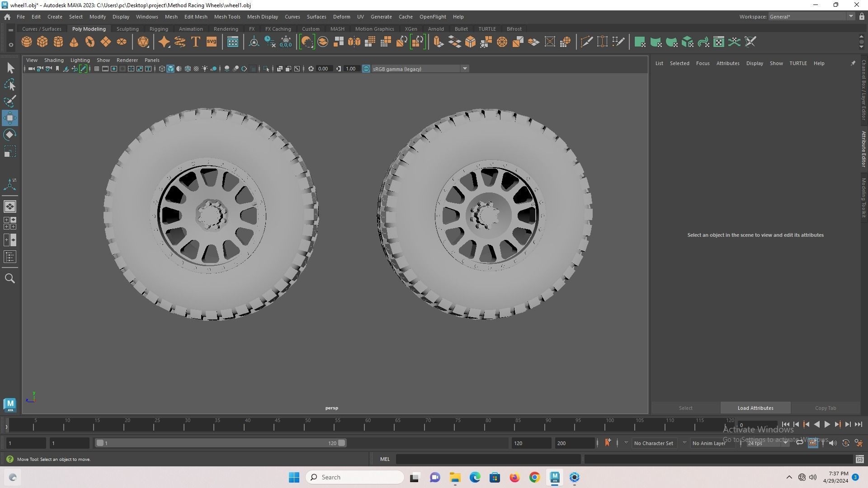Viewport: 868px width, 488px height.
Task: Click the Freeze Transformations snowflake icon
Action: pos(286,42)
